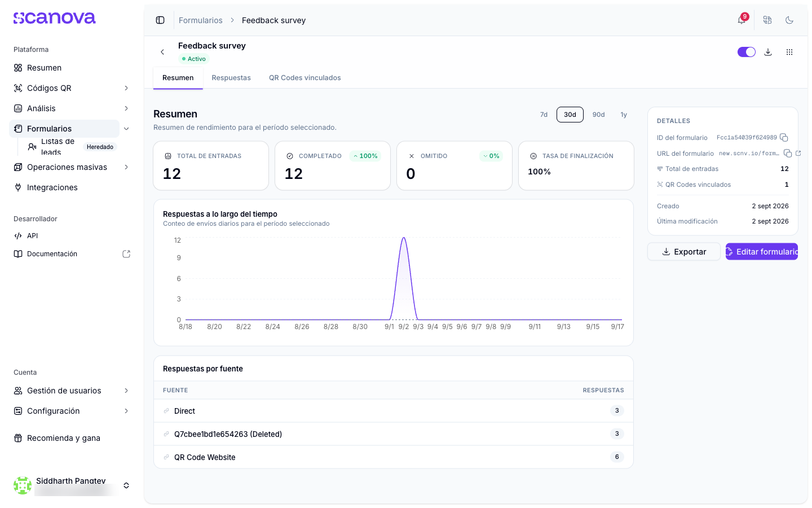Open the notifications bell icon
Image resolution: width=812 pixels, height=508 pixels.
742,20
